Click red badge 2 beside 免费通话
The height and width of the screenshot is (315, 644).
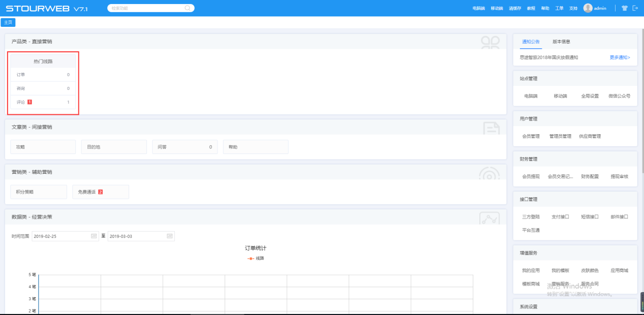click(x=100, y=192)
